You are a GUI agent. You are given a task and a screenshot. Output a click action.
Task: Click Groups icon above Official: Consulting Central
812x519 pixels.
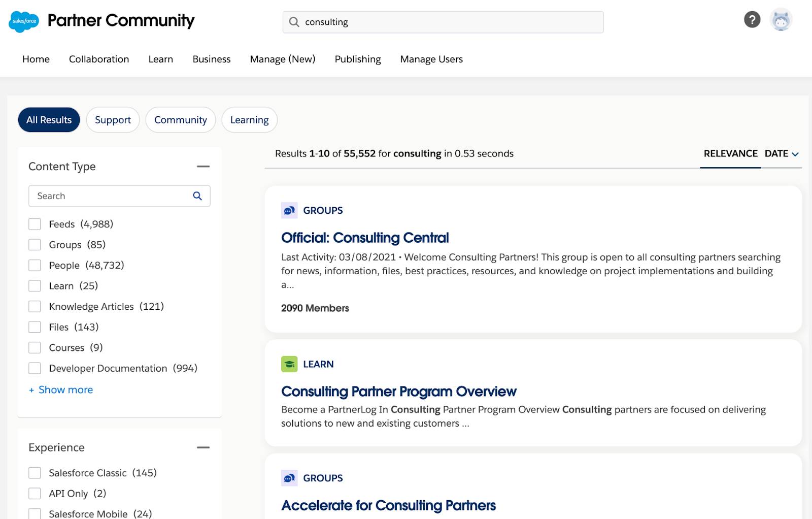click(x=289, y=210)
